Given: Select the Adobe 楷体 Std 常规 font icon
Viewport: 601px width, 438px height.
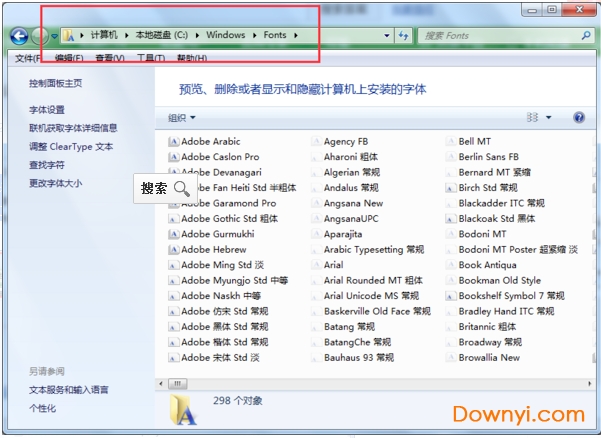Looking at the screenshot, I should [x=174, y=342].
